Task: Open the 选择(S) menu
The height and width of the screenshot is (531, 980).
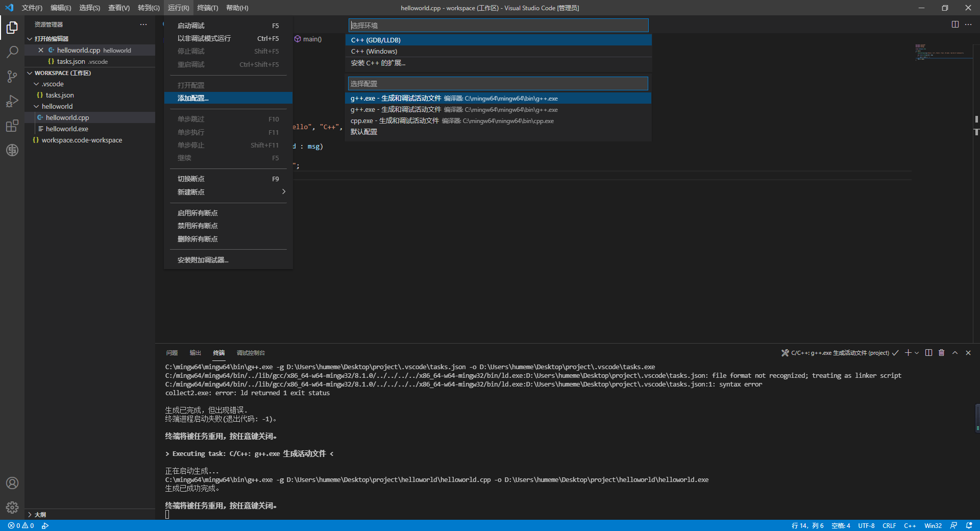Action: pos(90,8)
